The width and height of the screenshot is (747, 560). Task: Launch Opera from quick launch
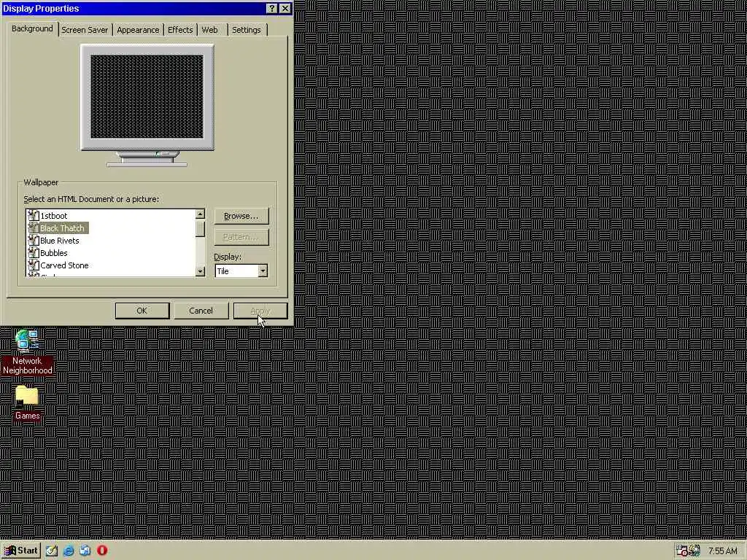pos(102,551)
